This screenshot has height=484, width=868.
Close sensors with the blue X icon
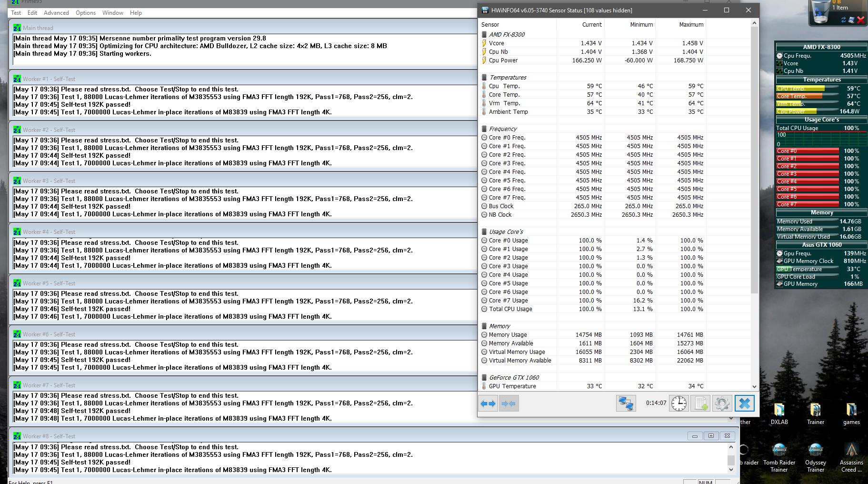pyautogui.click(x=744, y=403)
